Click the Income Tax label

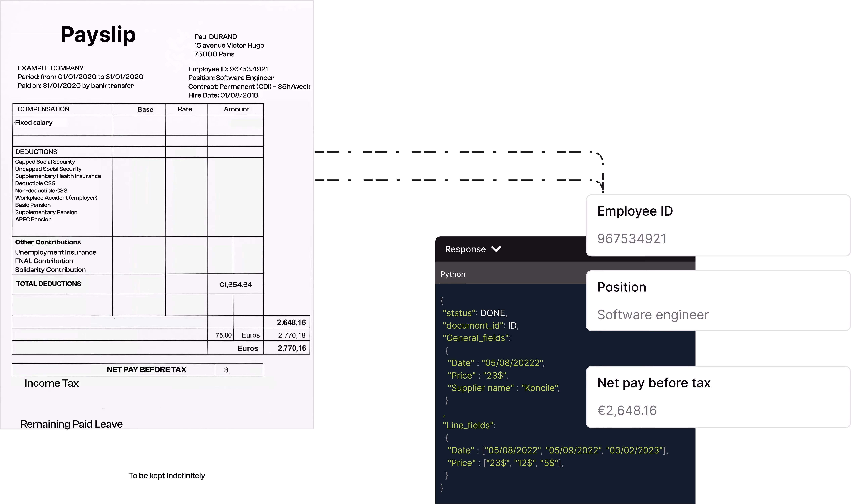52,383
